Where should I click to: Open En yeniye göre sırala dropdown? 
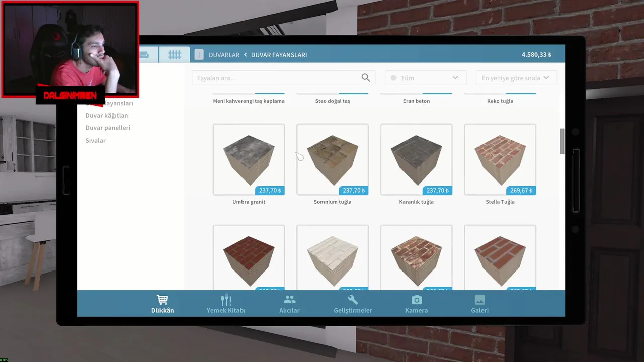coord(516,78)
